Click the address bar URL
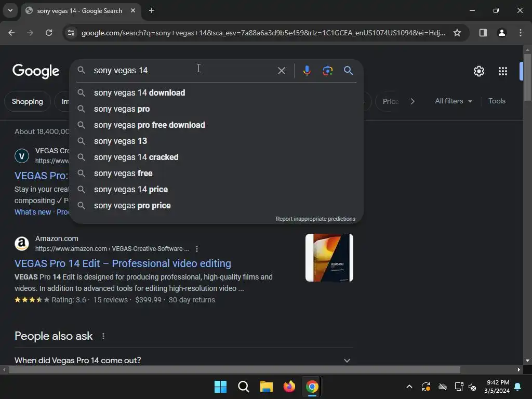The width and height of the screenshot is (532, 399). (263, 33)
